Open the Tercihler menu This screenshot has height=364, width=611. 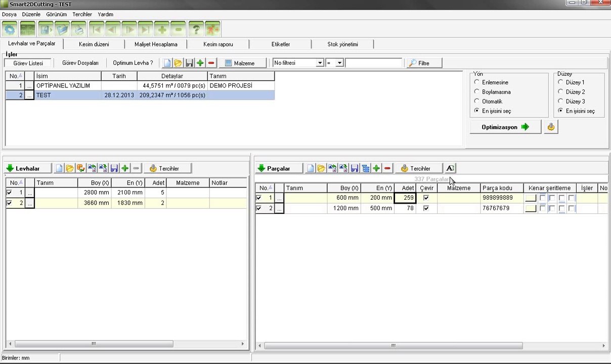tap(82, 14)
